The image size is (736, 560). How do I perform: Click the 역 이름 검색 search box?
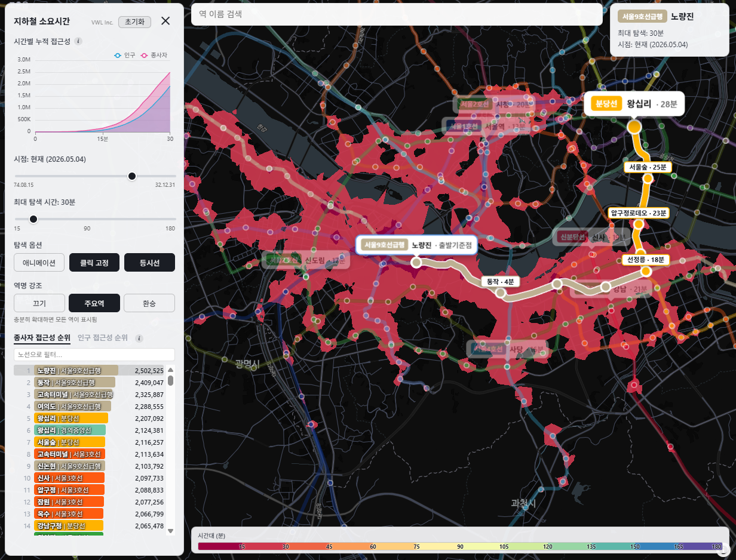point(397,14)
